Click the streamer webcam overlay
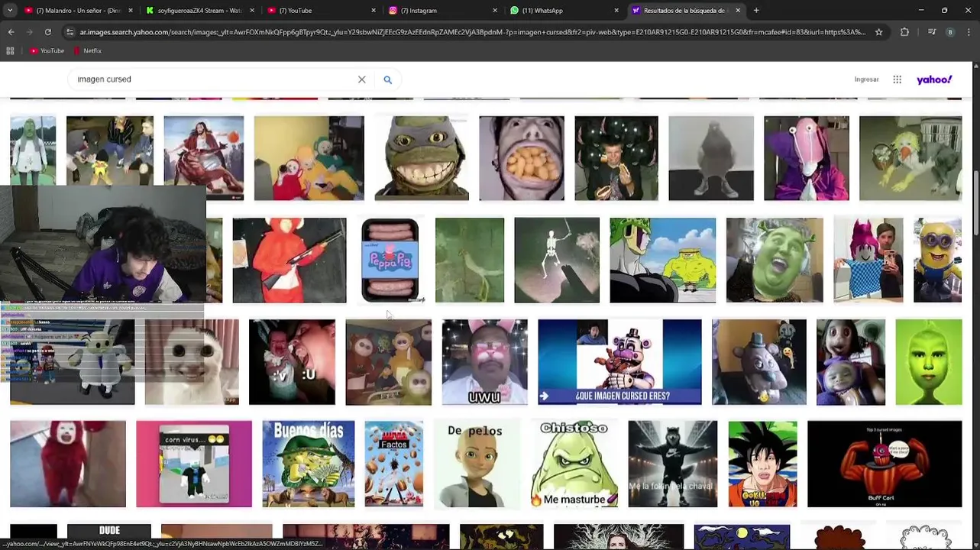Viewport: 980px width, 550px height. [103, 244]
